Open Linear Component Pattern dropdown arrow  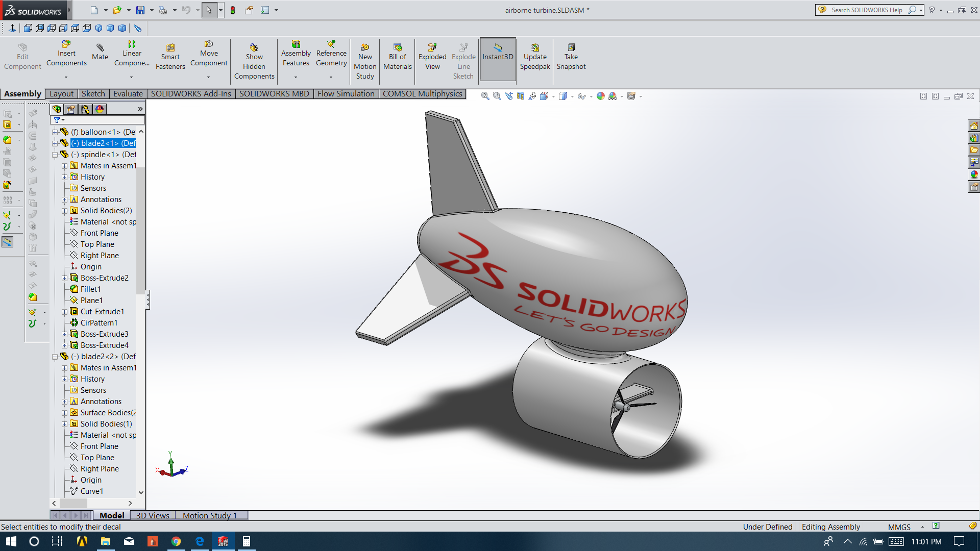click(x=131, y=77)
